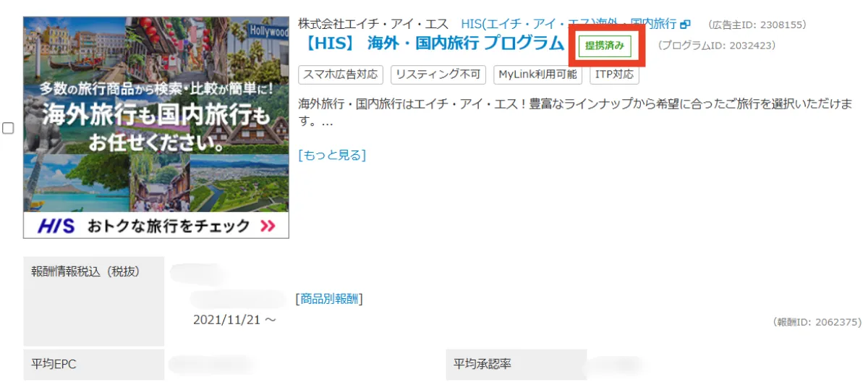
Task: Click the external-link icon after advertiser name
Action: point(685,25)
